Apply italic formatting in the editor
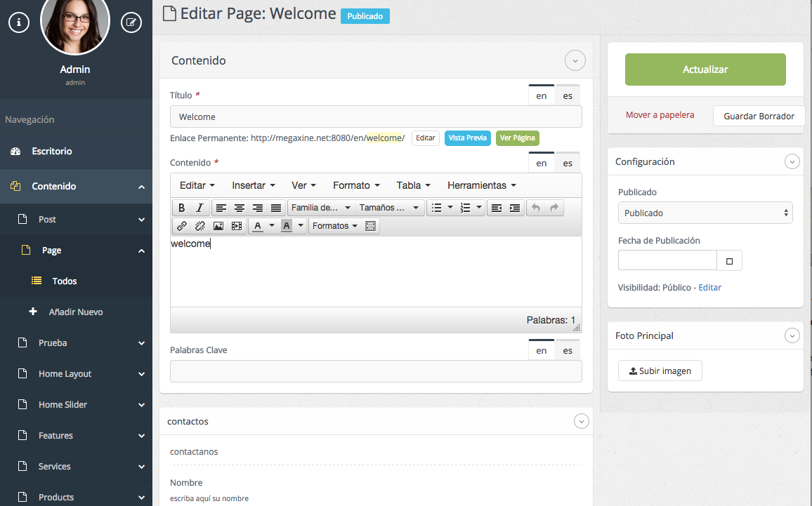This screenshot has height=506, width=812. (199, 208)
